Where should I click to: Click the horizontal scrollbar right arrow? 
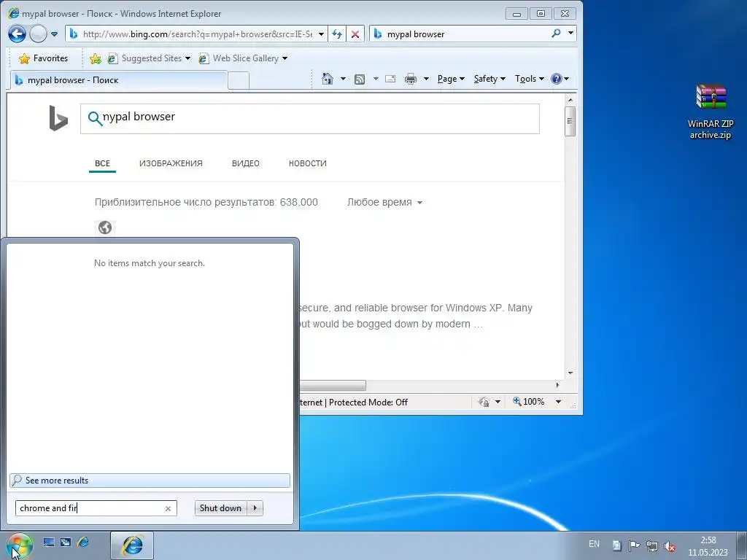pyautogui.click(x=557, y=385)
